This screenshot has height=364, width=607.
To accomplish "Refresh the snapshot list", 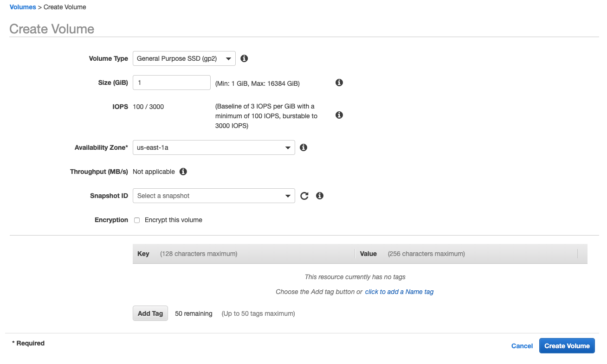I will [304, 196].
